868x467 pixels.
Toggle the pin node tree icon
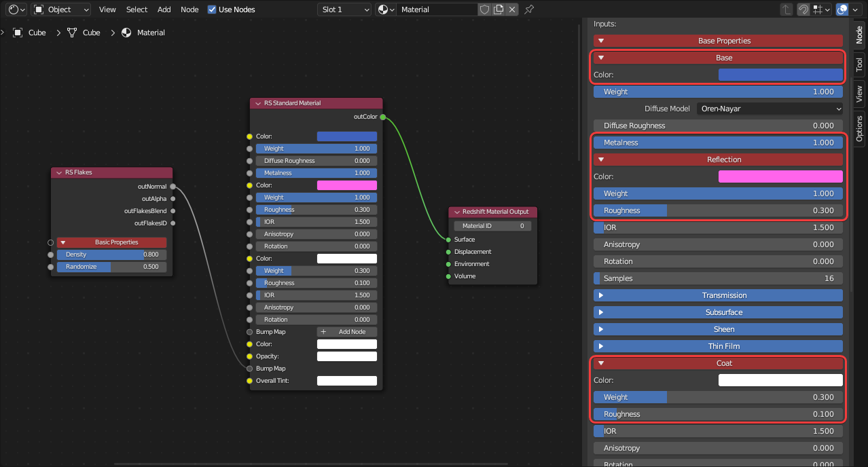pyautogui.click(x=529, y=10)
